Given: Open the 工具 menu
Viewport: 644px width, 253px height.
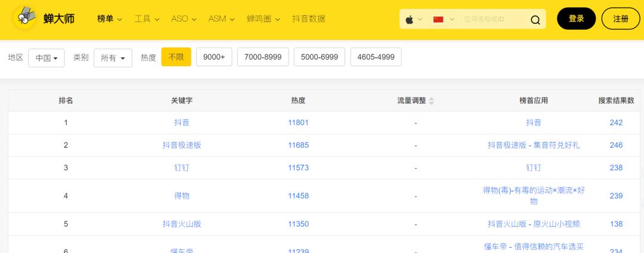Looking at the screenshot, I should (147, 19).
